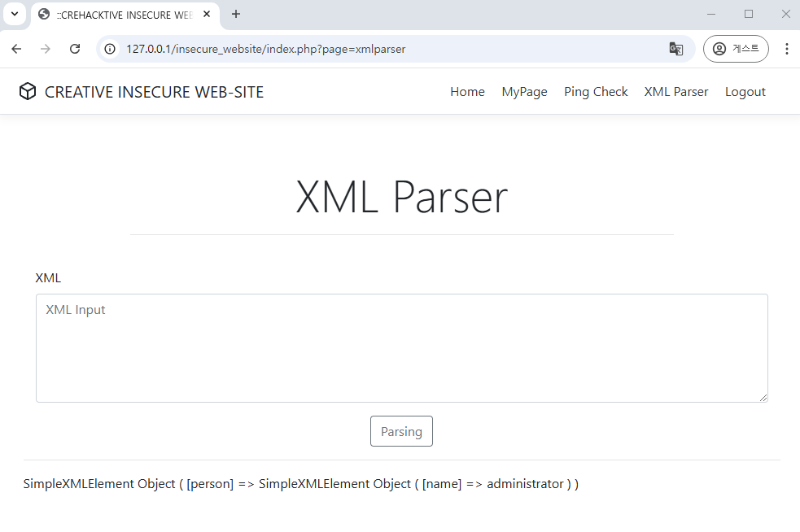This screenshot has height=532, width=800.
Task: Click the cube logo icon
Action: (28, 91)
